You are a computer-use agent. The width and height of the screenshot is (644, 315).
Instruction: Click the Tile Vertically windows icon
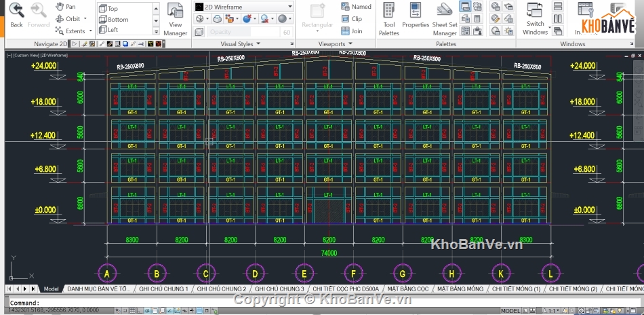click(558, 18)
